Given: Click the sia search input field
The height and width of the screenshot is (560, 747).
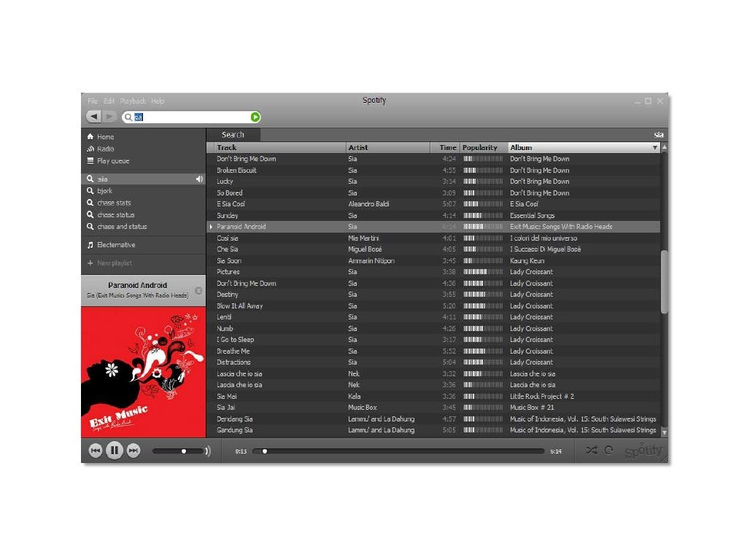Looking at the screenshot, I should click(x=190, y=117).
